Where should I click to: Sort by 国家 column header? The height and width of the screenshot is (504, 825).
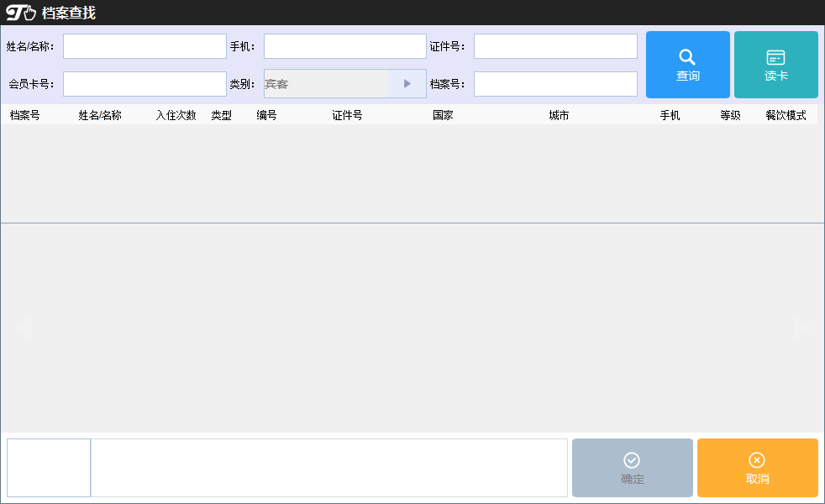click(x=443, y=115)
